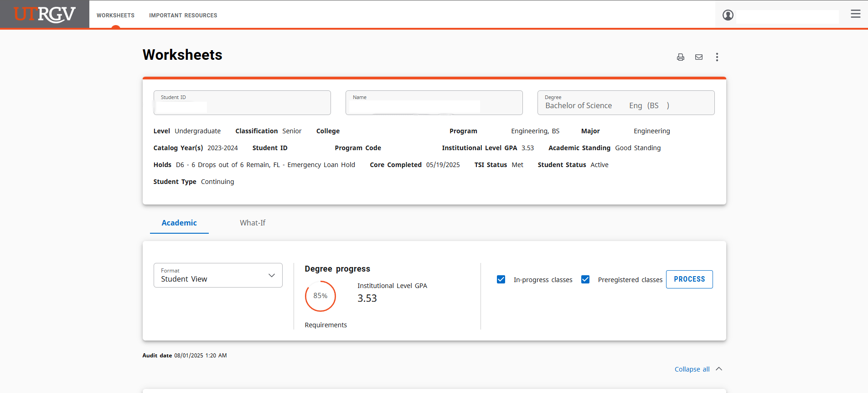
Task: Click the 85% degree progress circle
Action: pyautogui.click(x=320, y=296)
